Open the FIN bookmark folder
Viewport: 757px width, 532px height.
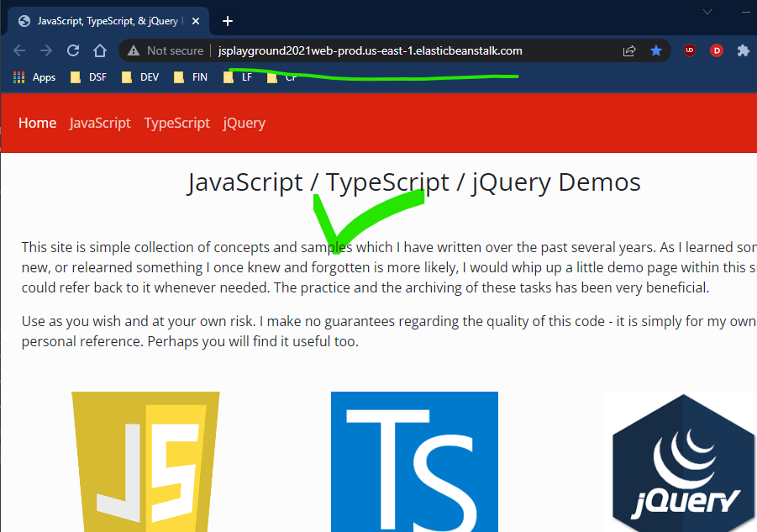pyautogui.click(x=191, y=77)
